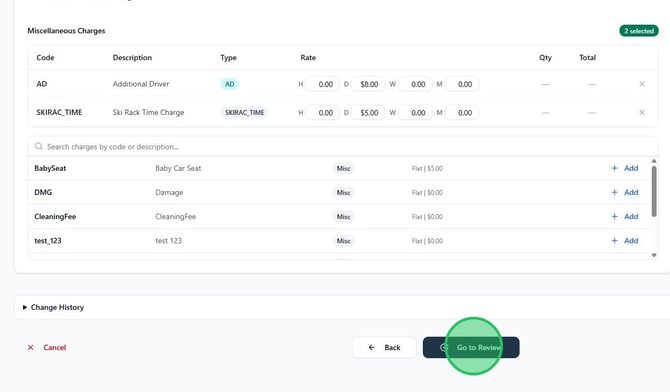Click the red X icon beside Cancel
This screenshot has height=392, width=670.
click(30, 348)
